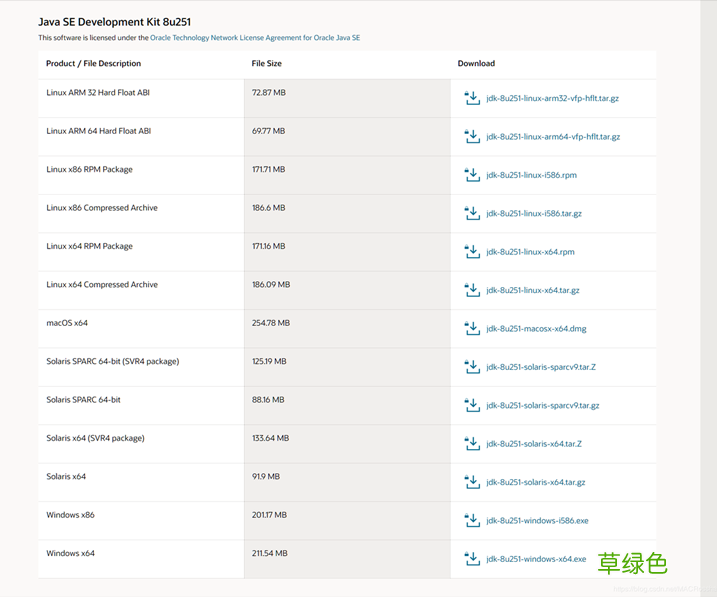717x597 pixels.
Task: Download jdk-8u251-solaris-sparcv9.tar.gz file link
Action: tap(543, 406)
